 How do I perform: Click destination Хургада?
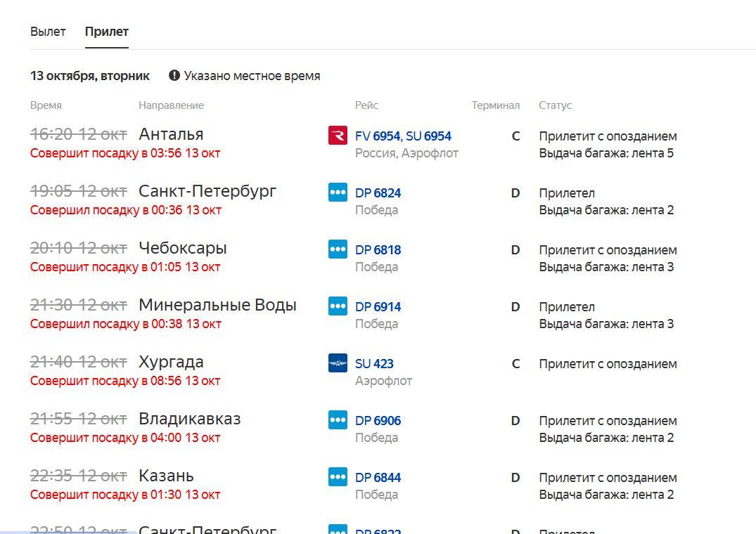171,362
